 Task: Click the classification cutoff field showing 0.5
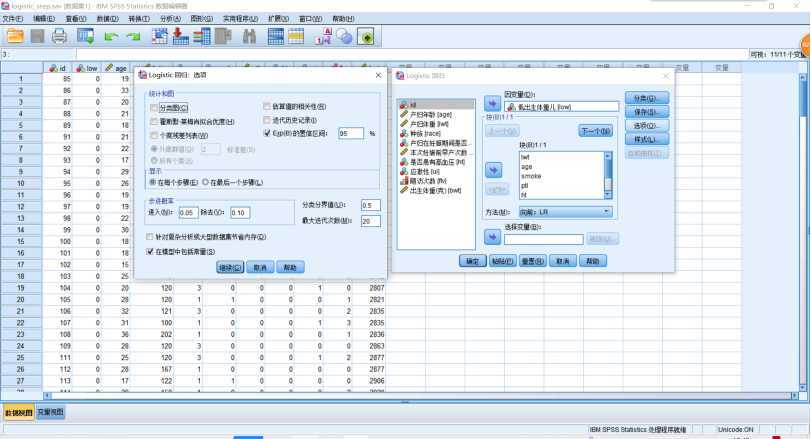tap(370, 205)
